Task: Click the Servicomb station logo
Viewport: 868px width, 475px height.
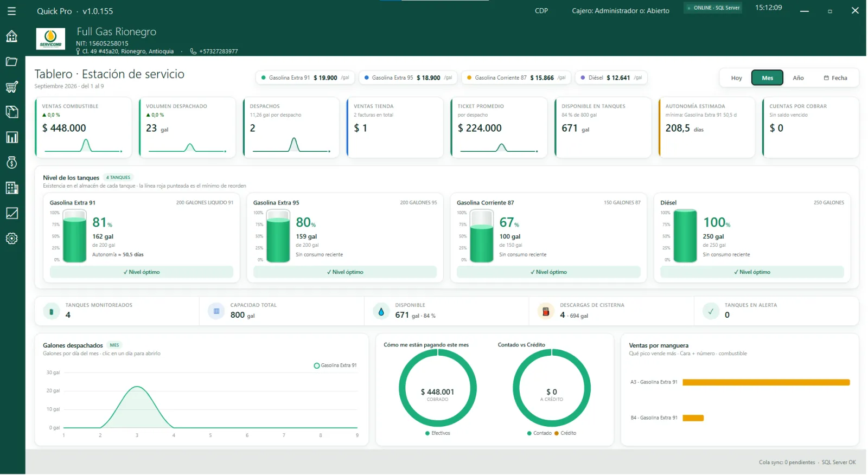Action: point(50,39)
